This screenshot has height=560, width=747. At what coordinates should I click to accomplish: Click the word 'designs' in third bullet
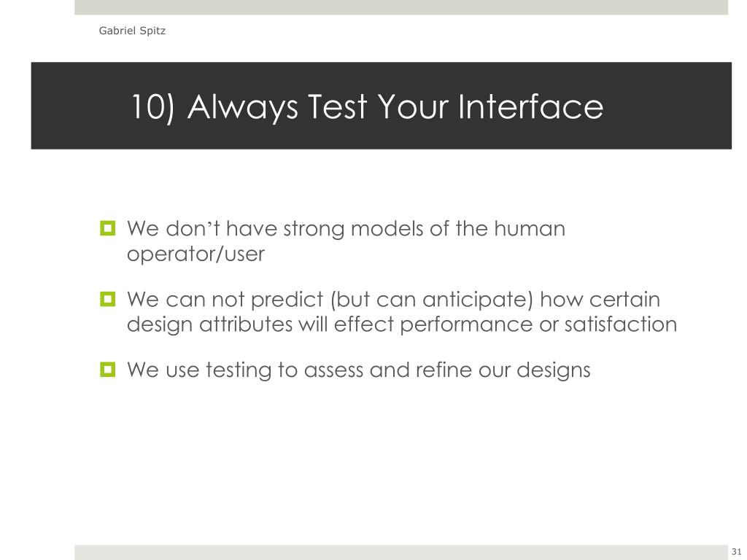[554, 370]
